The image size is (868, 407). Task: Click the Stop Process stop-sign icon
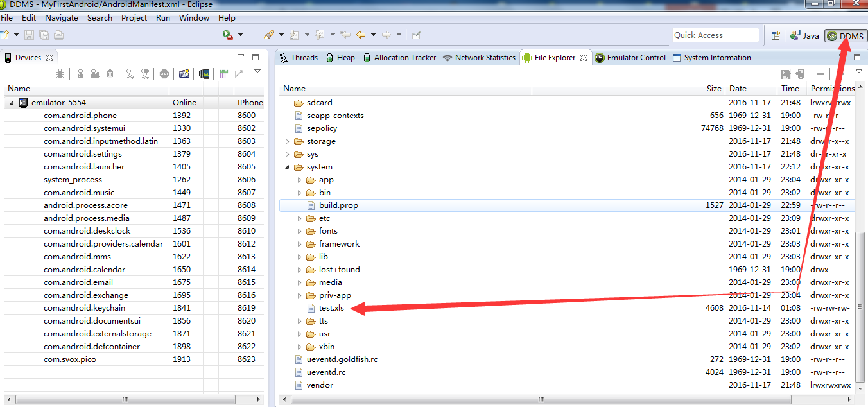(164, 74)
